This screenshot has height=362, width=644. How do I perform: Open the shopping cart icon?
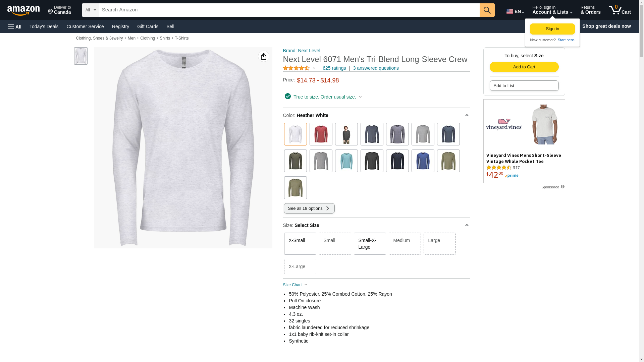tap(619, 10)
